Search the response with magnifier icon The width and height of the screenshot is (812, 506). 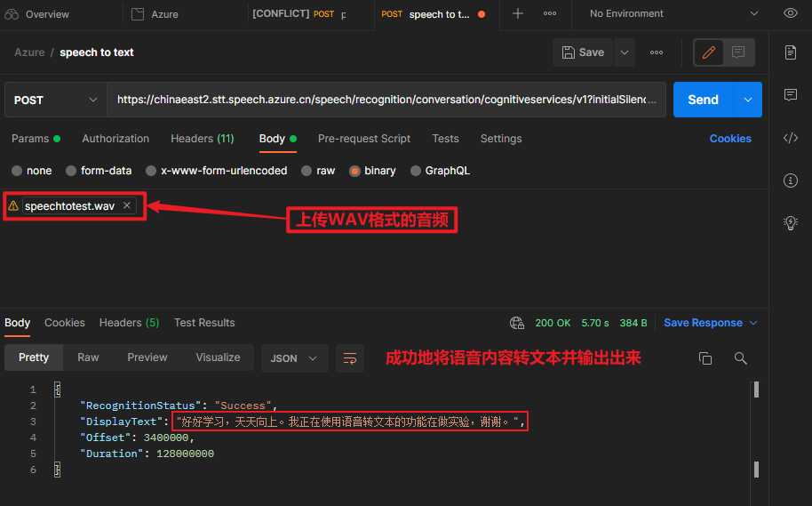(x=741, y=358)
